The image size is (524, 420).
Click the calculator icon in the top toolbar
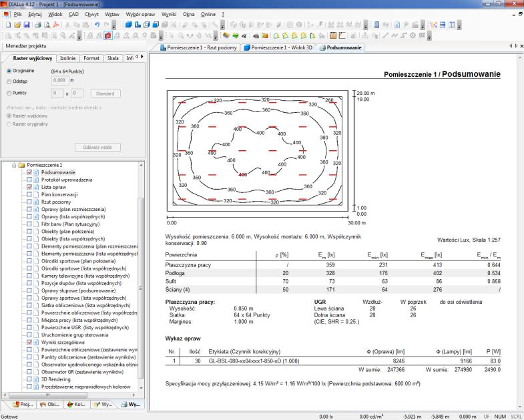pos(376,25)
